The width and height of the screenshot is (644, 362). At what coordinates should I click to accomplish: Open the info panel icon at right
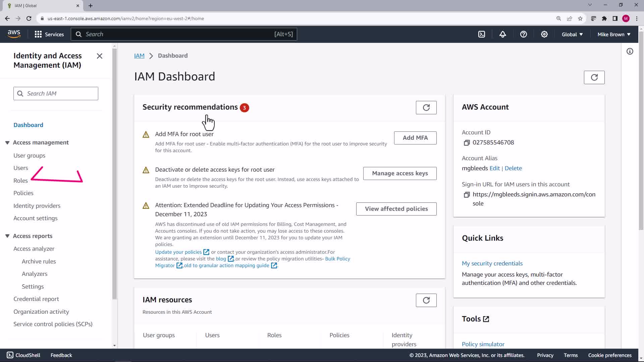[630, 51]
